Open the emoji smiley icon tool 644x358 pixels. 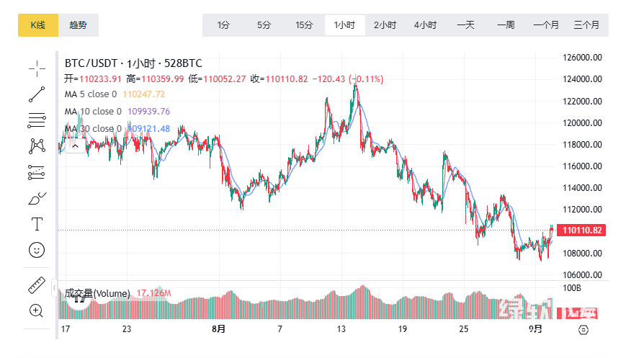(37, 250)
